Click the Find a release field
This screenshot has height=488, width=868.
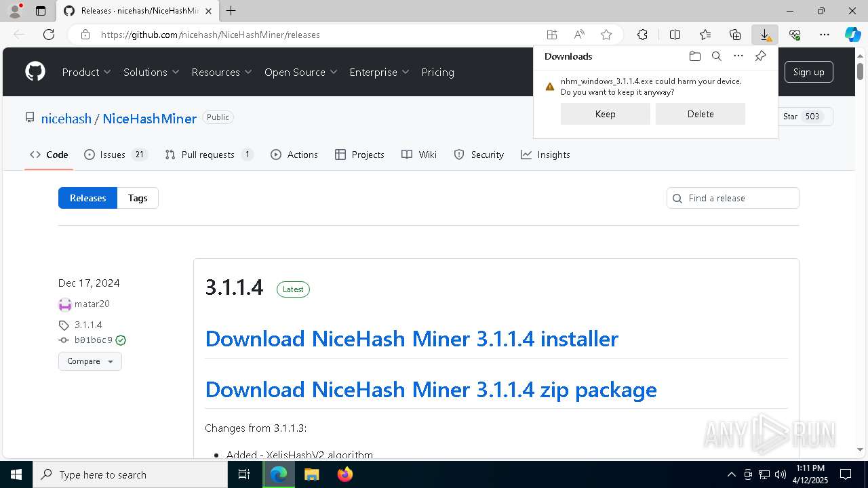tap(739, 198)
